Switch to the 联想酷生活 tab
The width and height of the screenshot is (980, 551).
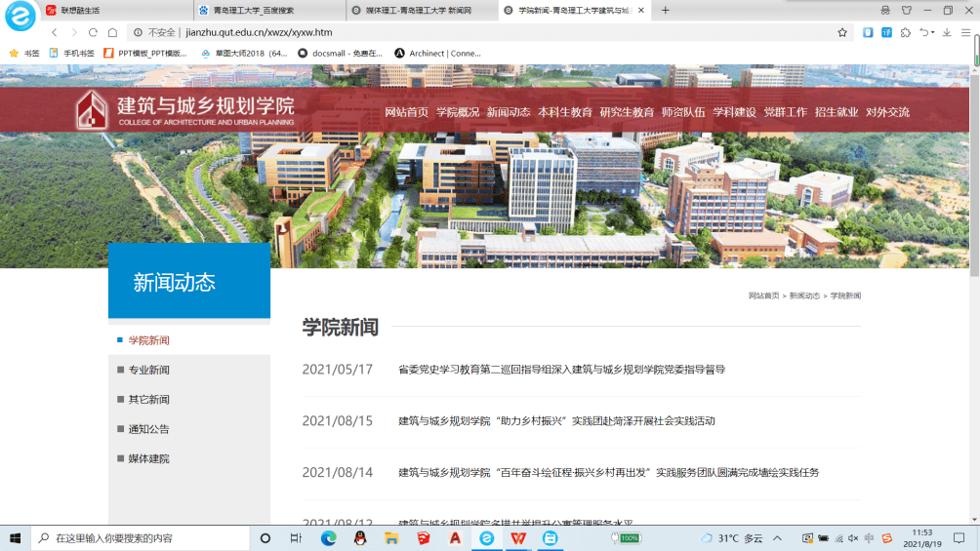tap(116, 11)
